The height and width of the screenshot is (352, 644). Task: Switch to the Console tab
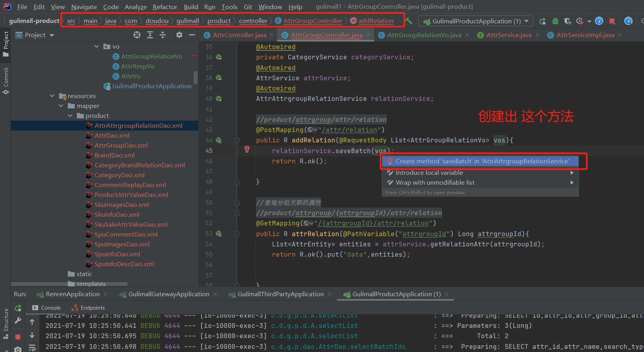(x=46, y=308)
